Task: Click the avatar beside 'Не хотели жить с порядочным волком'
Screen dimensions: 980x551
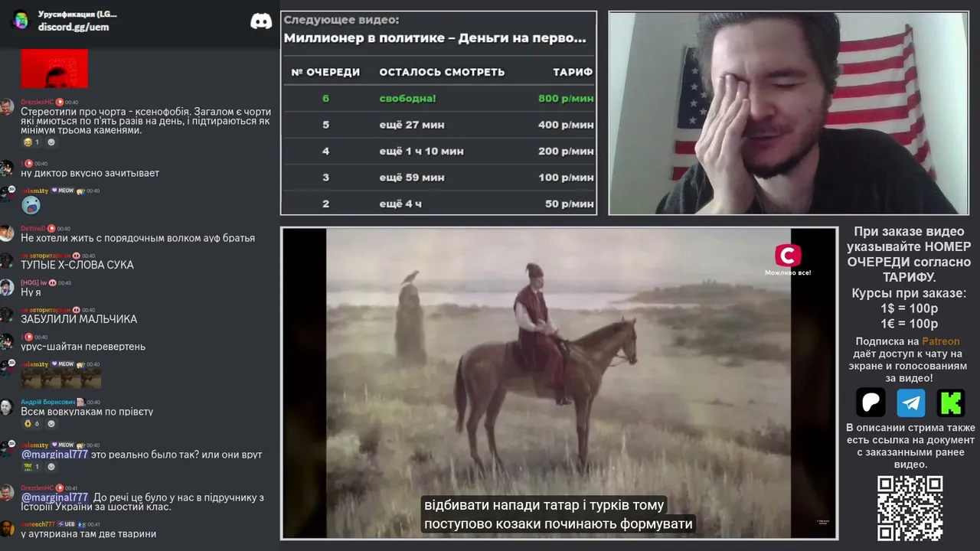Action: (7, 233)
